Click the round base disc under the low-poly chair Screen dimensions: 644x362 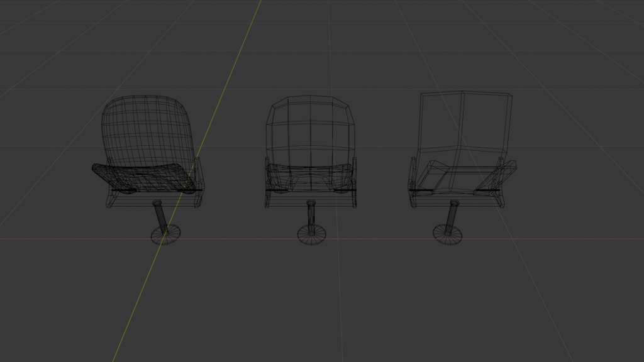point(447,234)
